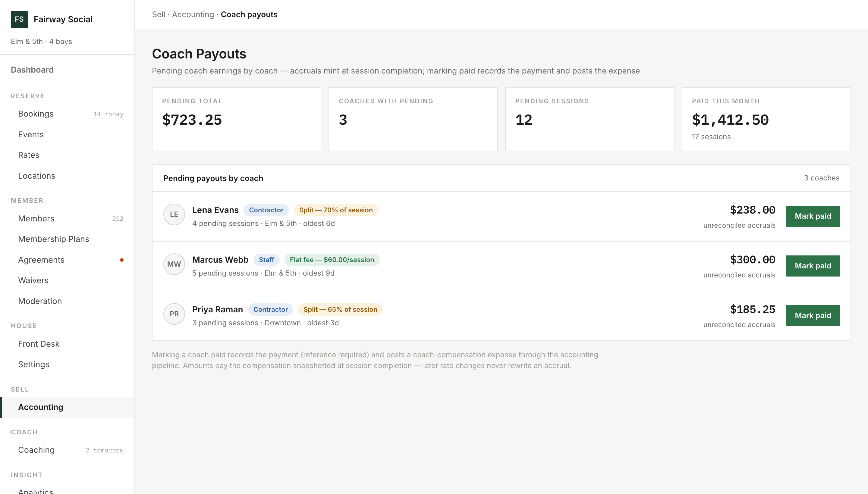Mark Priya Raman as paid
The height and width of the screenshot is (494, 868).
(813, 316)
